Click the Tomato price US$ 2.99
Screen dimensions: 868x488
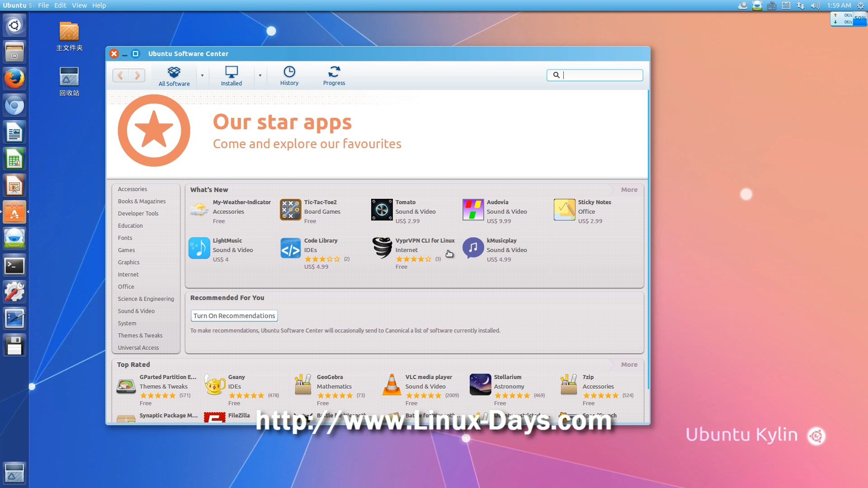click(x=407, y=221)
